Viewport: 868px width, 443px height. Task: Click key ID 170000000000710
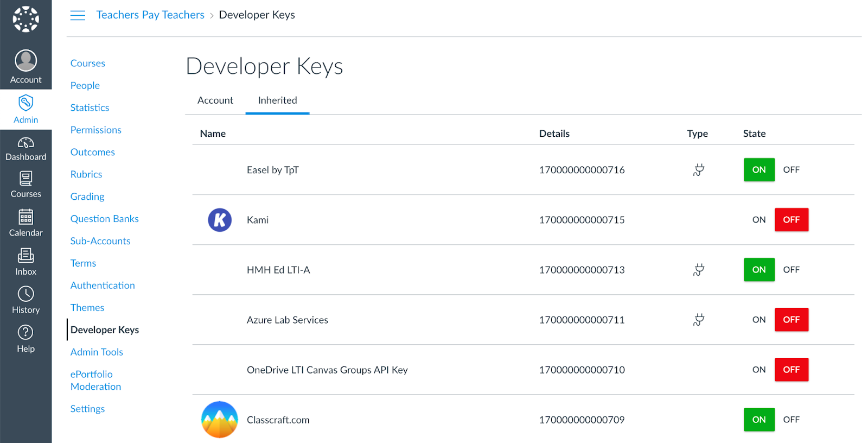[582, 370]
